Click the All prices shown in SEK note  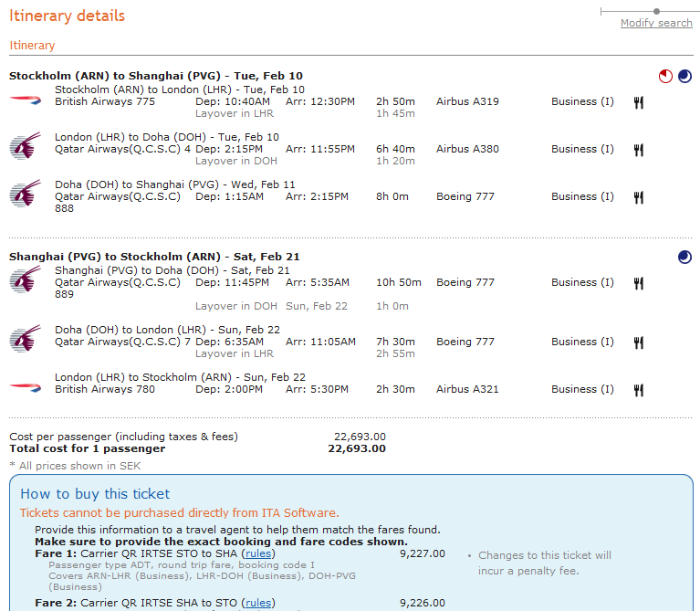tap(75, 466)
